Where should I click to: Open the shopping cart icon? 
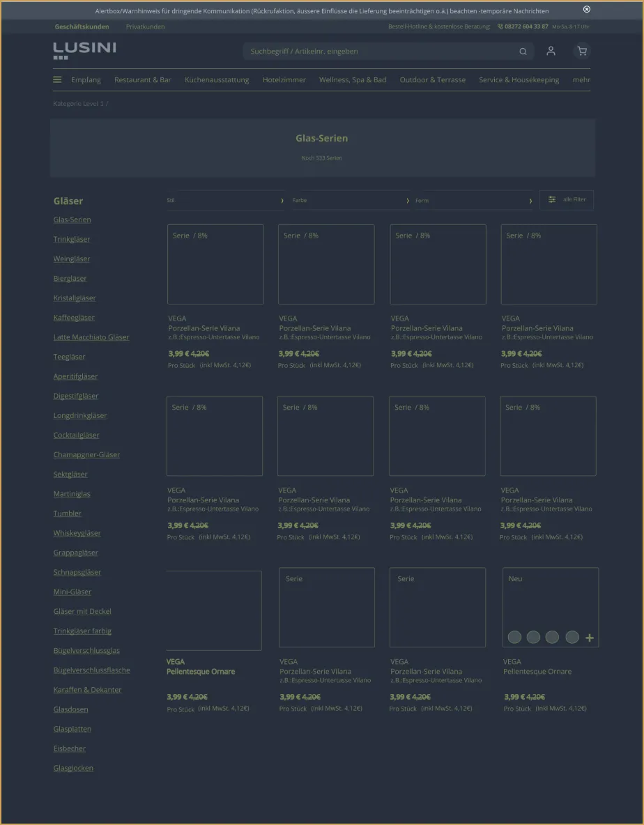(x=582, y=51)
